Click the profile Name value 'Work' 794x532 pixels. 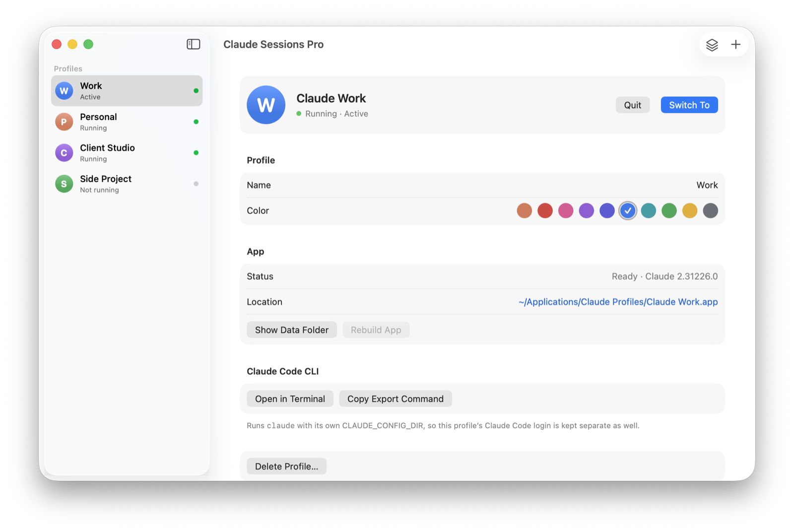(707, 185)
